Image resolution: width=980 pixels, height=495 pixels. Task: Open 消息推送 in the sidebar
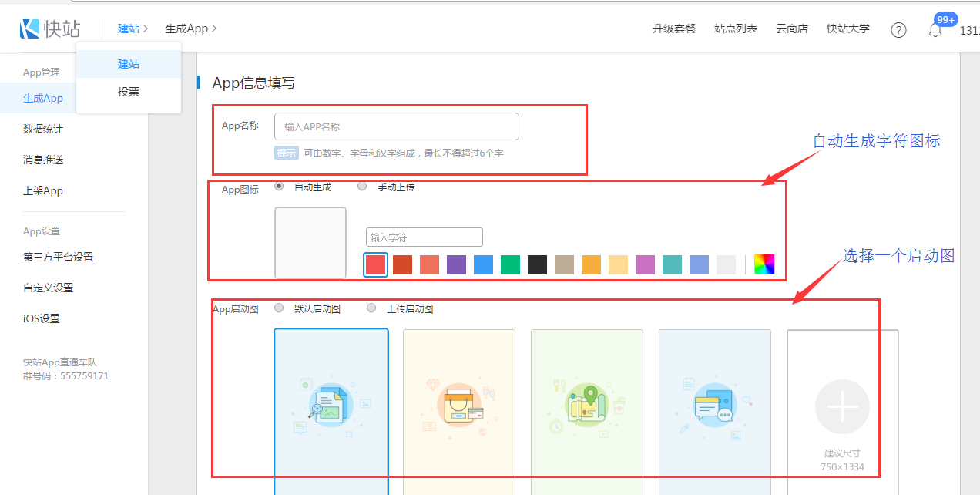pos(43,160)
